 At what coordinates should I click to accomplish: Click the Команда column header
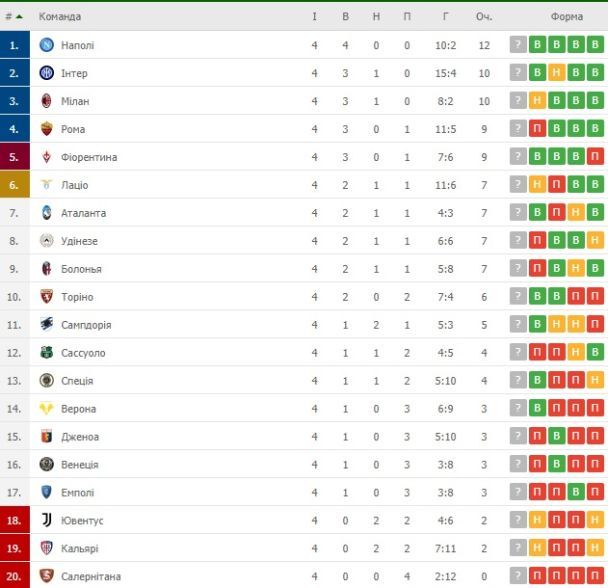point(60,17)
